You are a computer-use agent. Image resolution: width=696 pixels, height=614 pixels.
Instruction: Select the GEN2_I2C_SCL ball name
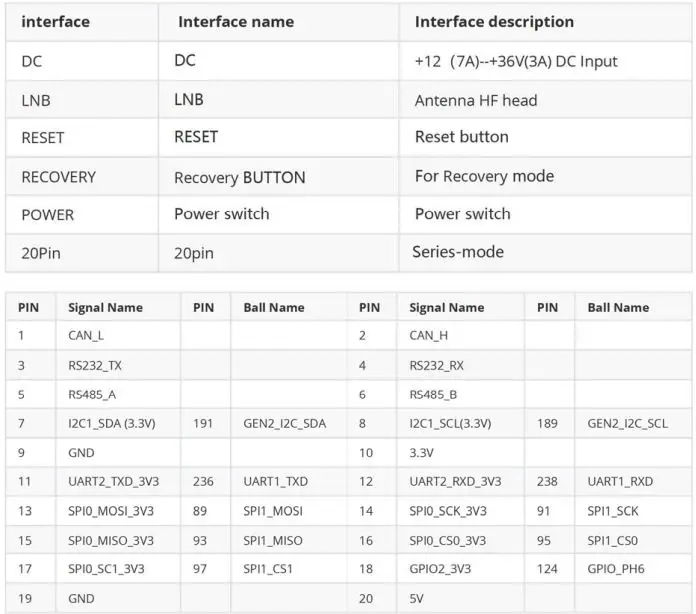[x=627, y=423]
